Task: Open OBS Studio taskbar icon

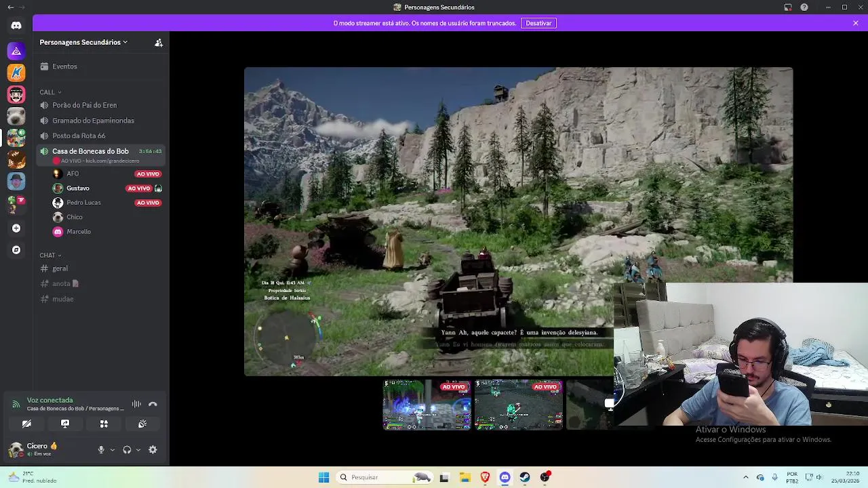Action: pyautogui.click(x=545, y=477)
